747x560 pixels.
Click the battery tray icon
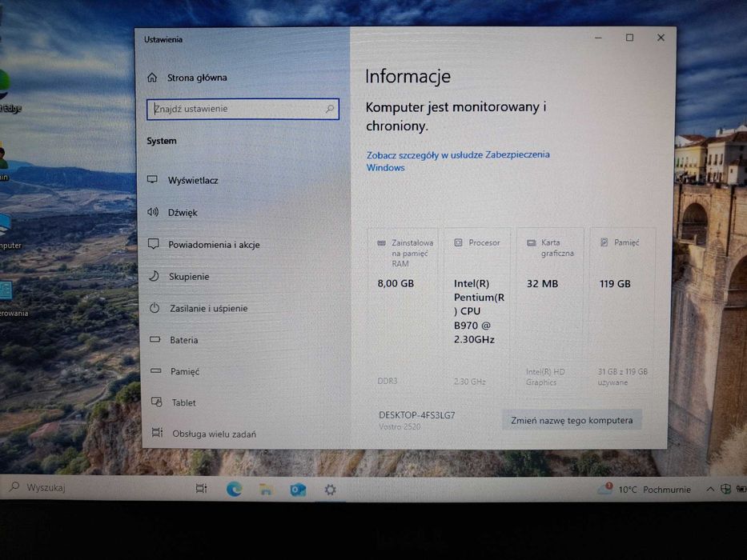741,489
